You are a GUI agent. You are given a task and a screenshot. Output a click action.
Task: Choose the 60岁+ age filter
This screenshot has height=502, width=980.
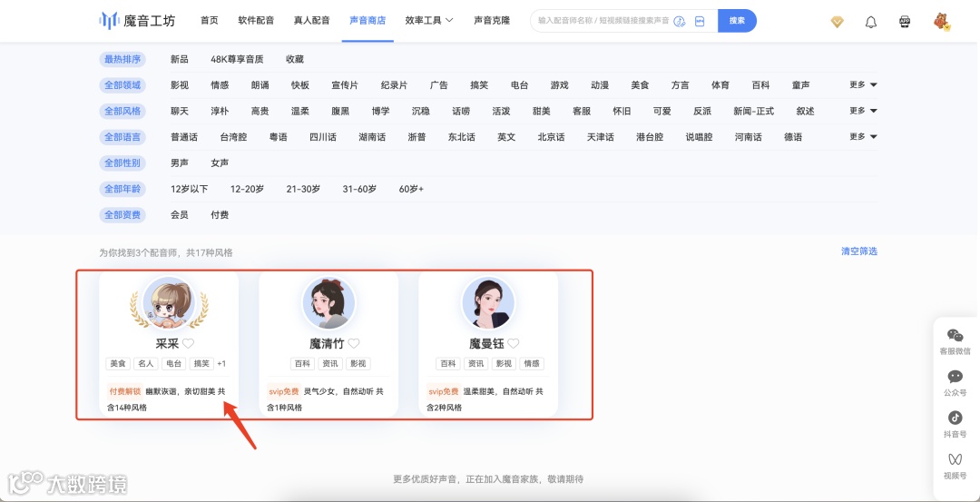point(411,189)
